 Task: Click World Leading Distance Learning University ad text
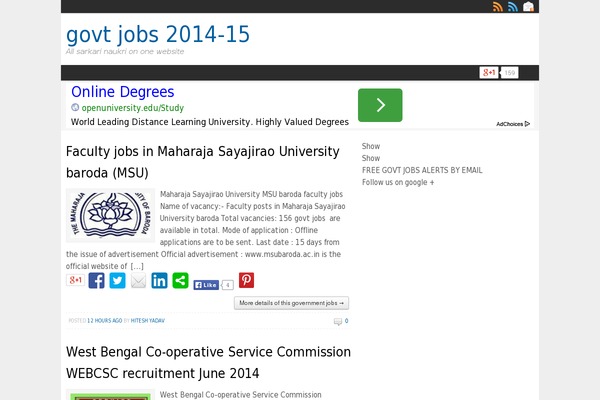click(210, 122)
